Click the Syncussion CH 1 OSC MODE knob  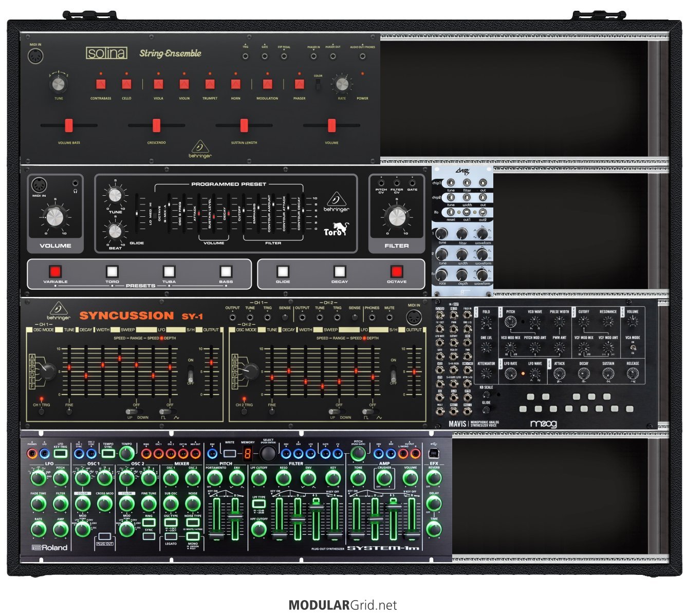pos(48,371)
